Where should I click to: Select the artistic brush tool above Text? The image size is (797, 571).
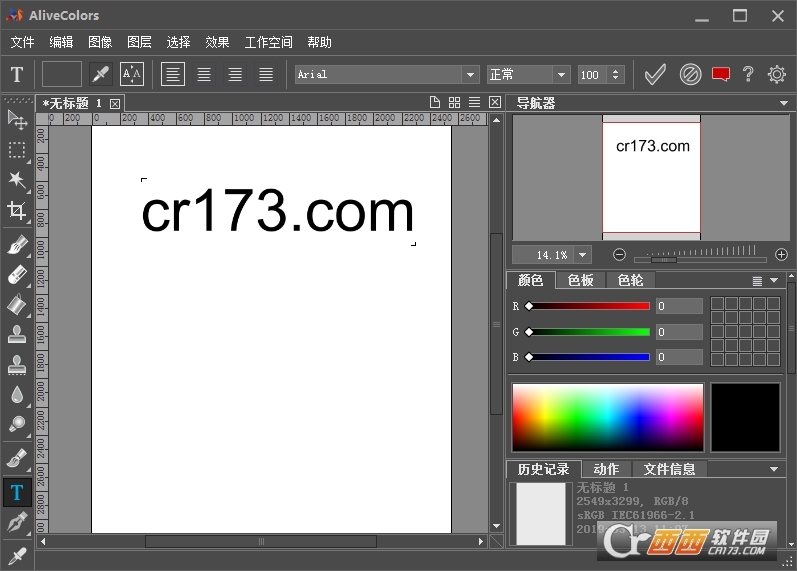click(x=17, y=459)
